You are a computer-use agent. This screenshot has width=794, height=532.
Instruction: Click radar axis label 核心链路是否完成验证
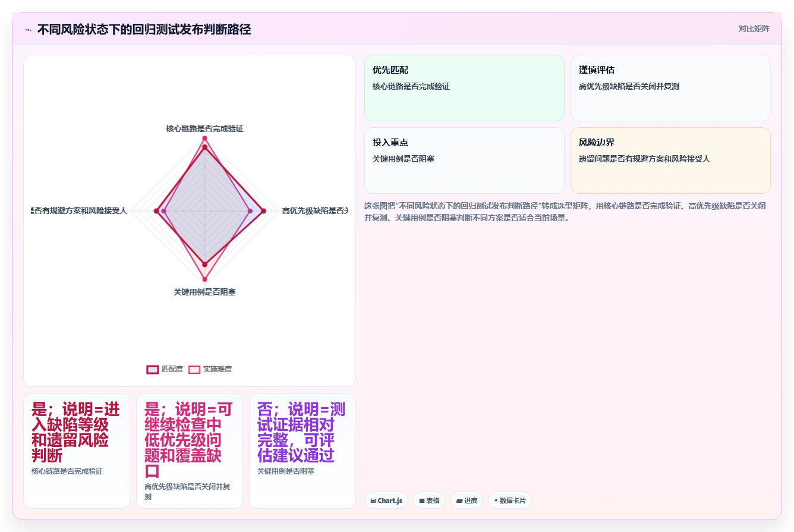click(204, 128)
